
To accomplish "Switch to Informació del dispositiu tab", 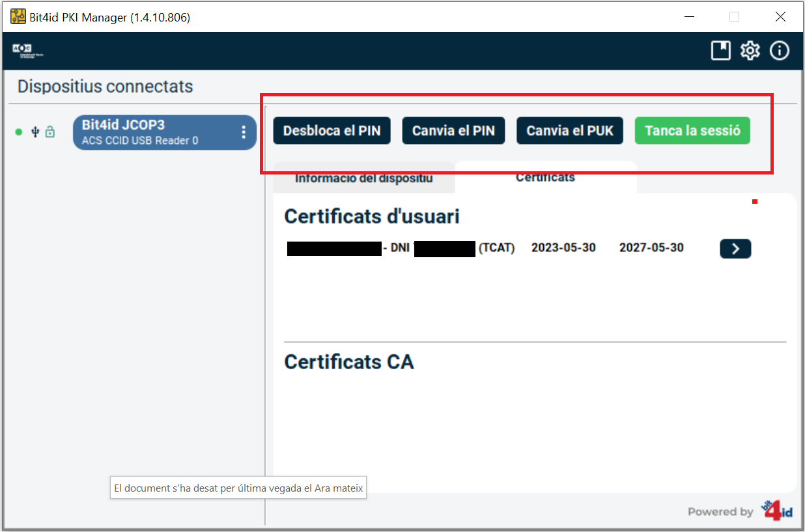I will (x=364, y=178).
